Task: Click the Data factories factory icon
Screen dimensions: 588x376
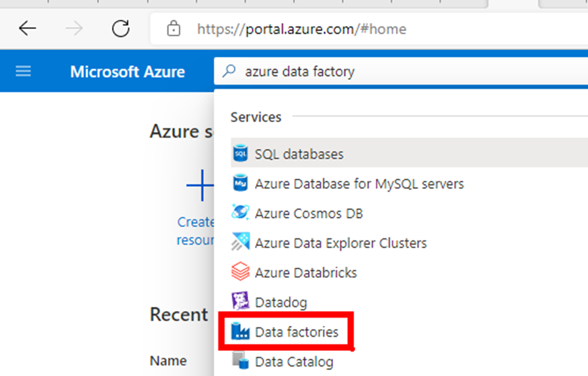Action: point(240,331)
